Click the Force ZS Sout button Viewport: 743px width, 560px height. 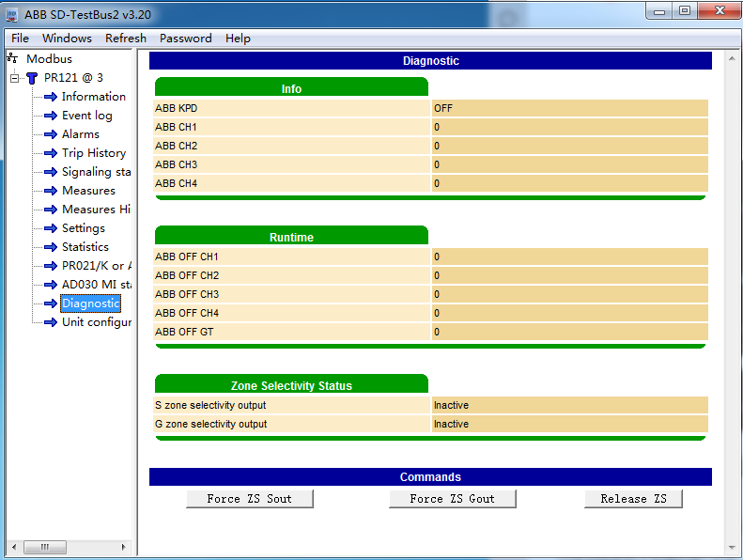(x=250, y=499)
